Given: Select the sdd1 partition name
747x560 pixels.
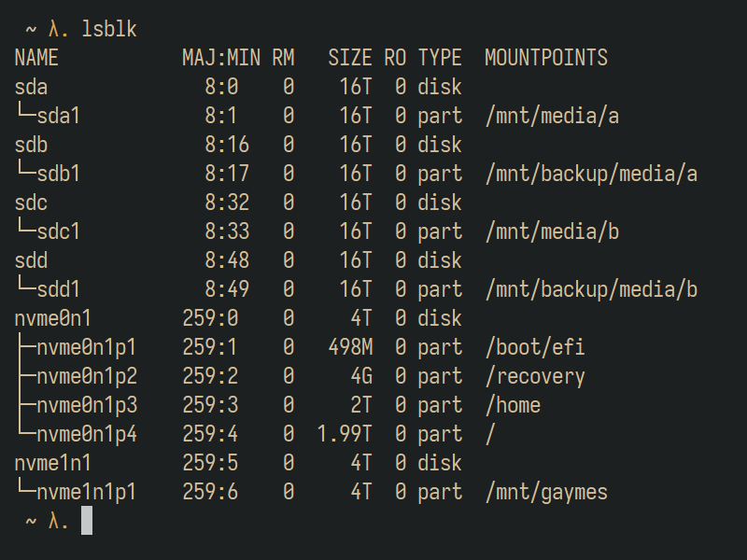Looking at the screenshot, I should [59, 289].
